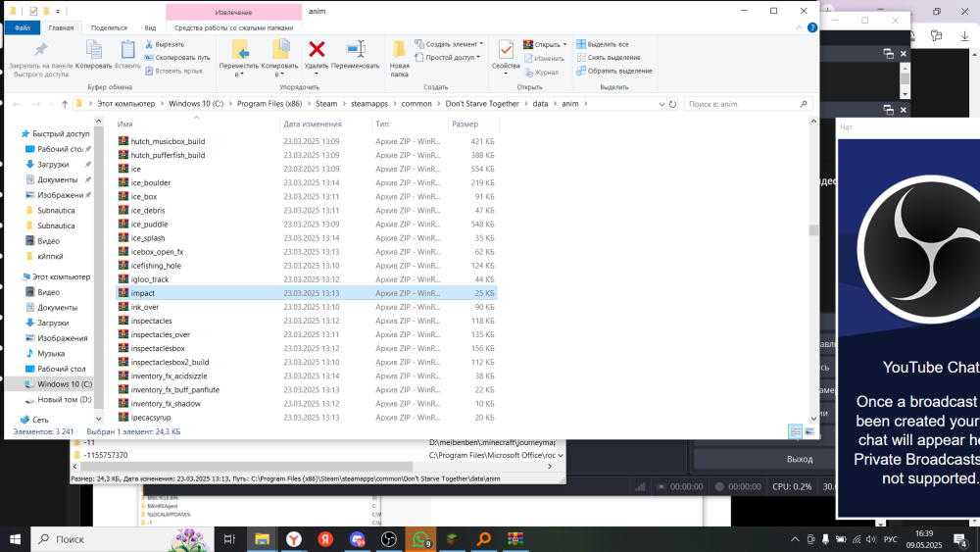Select the hutch_musicbox_build archive
The height and width of the screenshot is (552, 980).
pos(306,141)
